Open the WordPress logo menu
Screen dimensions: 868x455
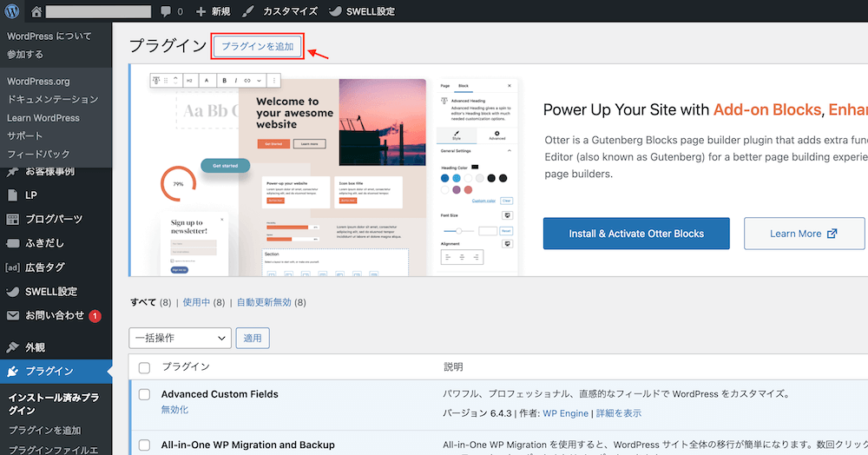click(11, 11)
